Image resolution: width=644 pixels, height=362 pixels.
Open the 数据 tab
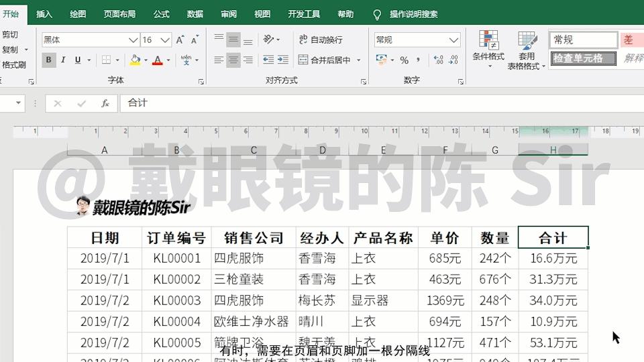[x=195, y=14]
